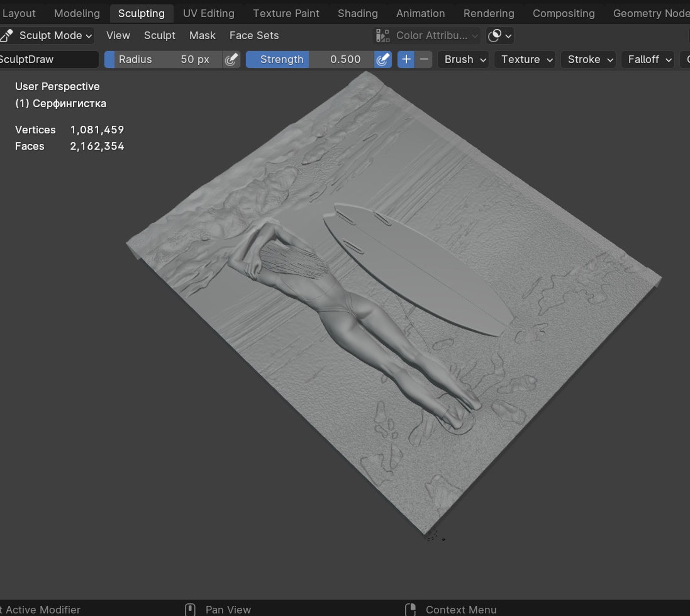Click the Radius slider field

point(163,59)
